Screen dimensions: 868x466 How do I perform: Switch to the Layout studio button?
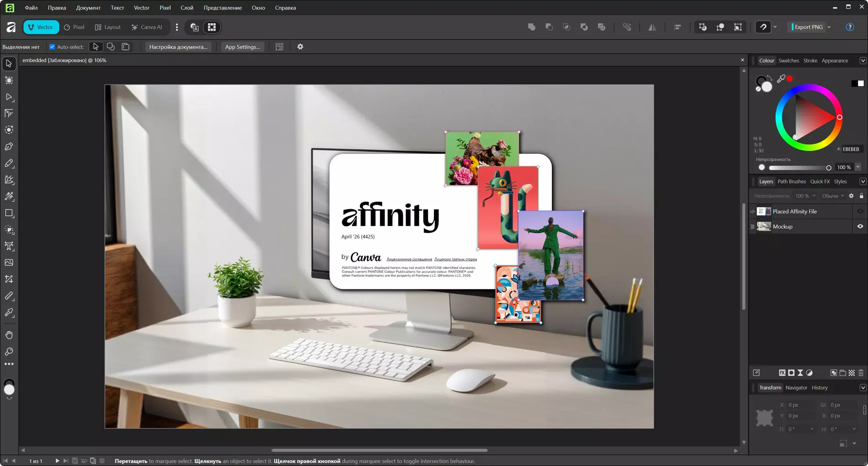coord(108,27)
